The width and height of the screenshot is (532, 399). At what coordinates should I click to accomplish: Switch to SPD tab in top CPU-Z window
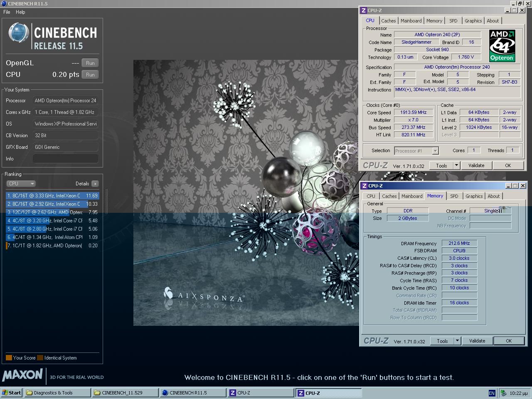click(x=453, y=21)
